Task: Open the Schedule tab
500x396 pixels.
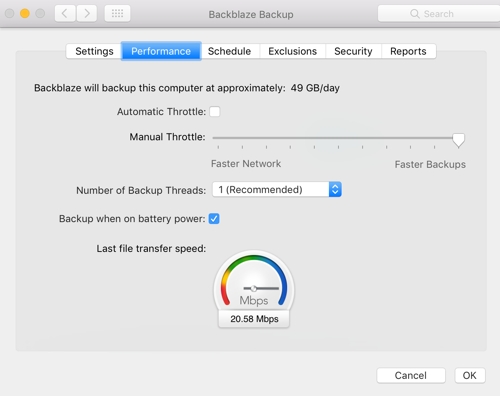Action: pos(229,51)
